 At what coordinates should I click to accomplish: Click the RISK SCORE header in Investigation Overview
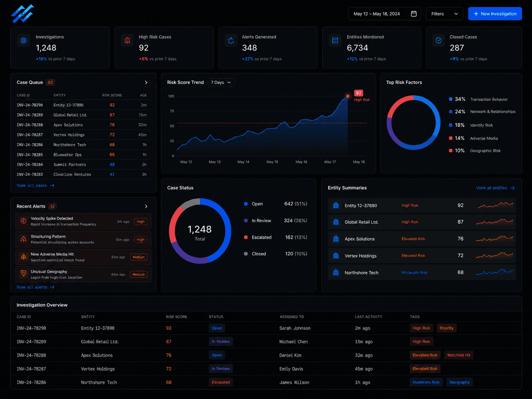[176, 317]
